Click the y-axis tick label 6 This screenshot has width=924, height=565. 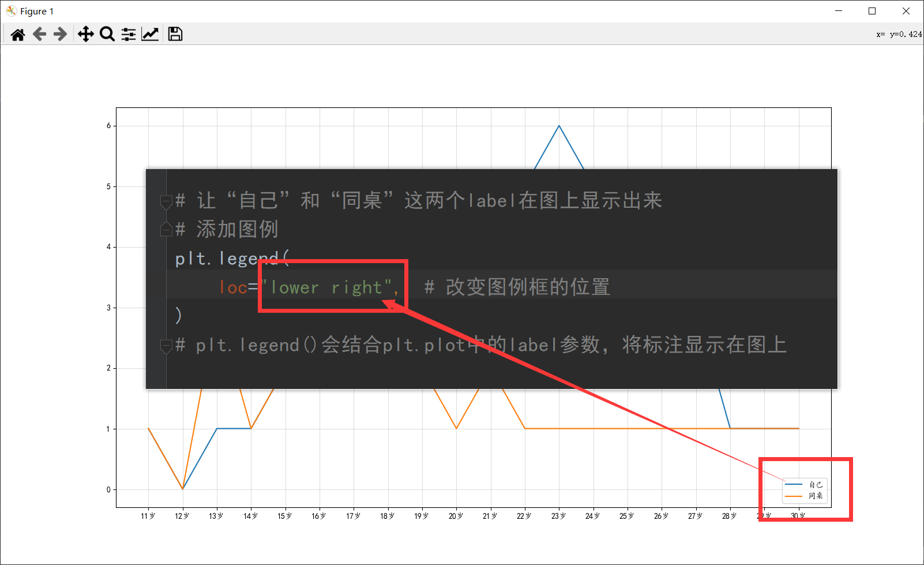point(108,126)
